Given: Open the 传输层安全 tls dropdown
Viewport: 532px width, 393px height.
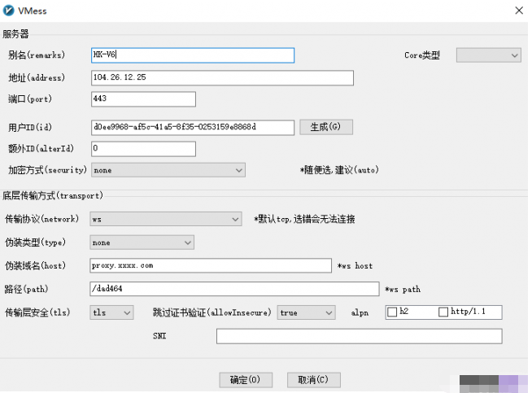Looking at the screenshot, I should click(111, 312).
